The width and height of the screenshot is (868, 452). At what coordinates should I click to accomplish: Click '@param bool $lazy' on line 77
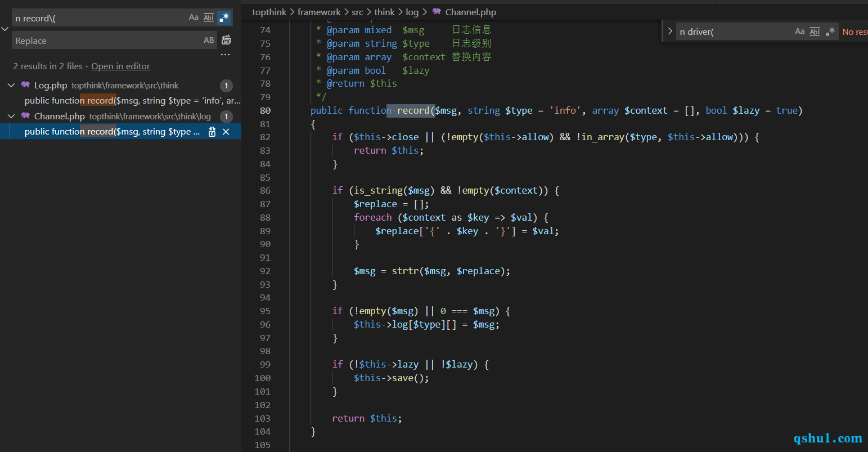[x=377, y=70]
